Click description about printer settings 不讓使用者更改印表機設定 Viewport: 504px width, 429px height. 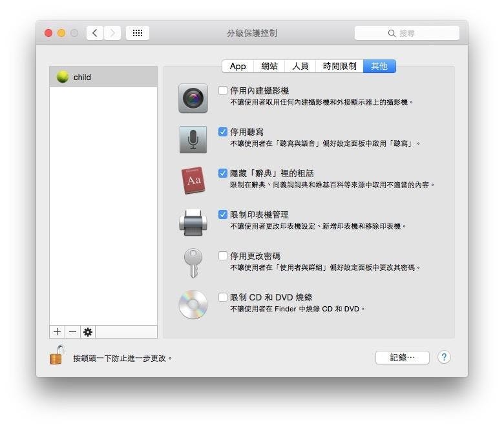[x=318, y=226]
